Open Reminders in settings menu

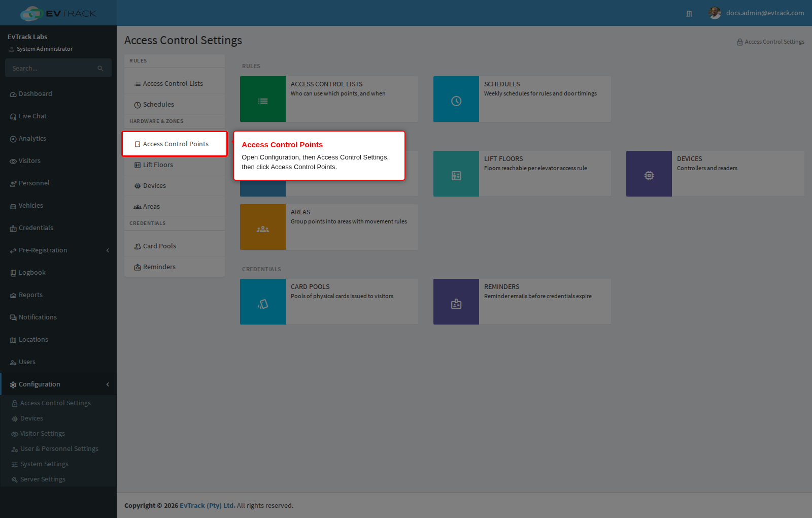(175, 267)
